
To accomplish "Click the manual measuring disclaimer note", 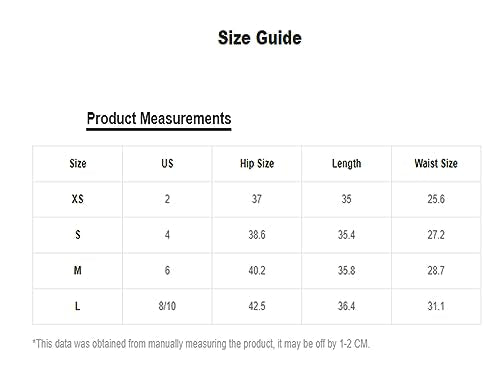I will 201,344.
